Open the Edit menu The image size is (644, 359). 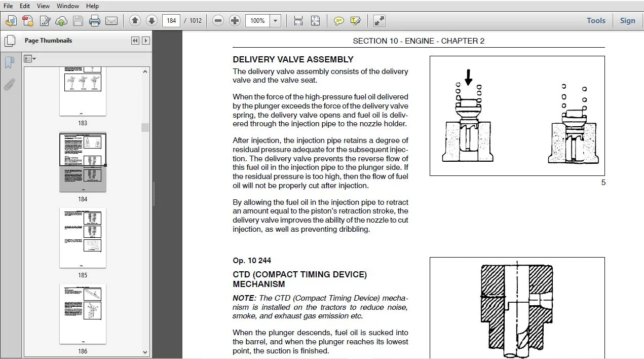(25, 6)
